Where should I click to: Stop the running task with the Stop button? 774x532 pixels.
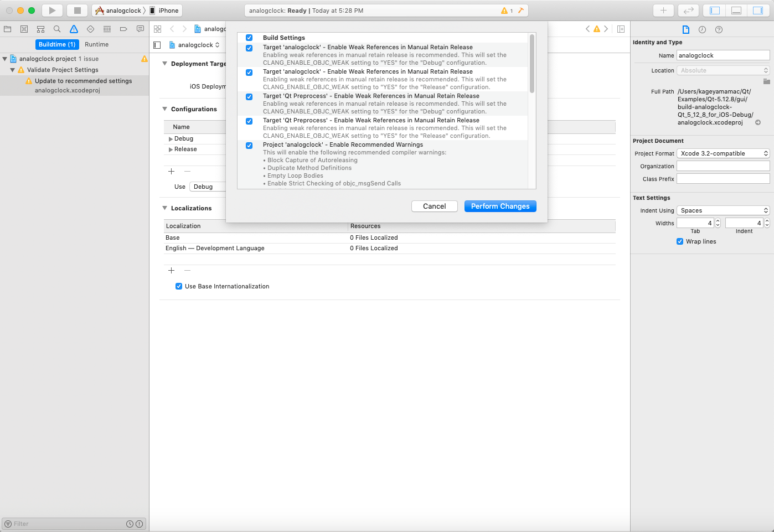point(78,11)
